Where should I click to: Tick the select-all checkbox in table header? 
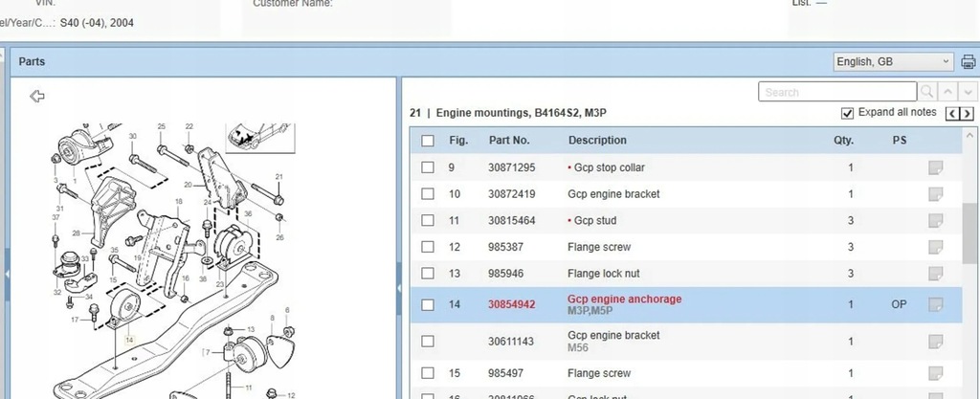tap(428, 141)
